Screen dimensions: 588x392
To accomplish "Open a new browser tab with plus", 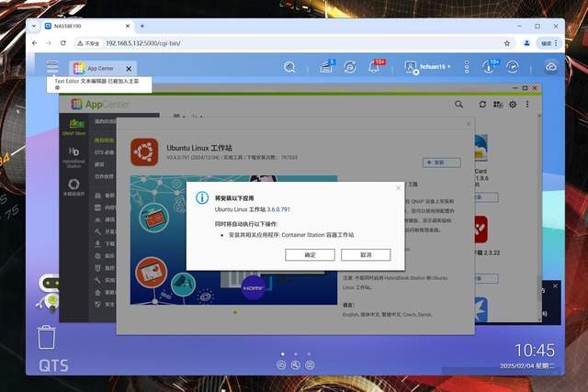I will click(x=142, y=26).
